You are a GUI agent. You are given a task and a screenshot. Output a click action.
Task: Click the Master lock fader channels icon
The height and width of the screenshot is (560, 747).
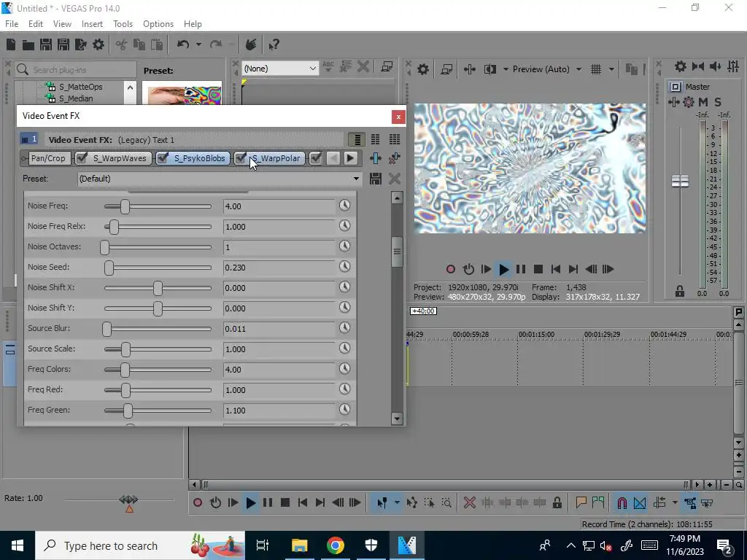[x=680, y=291]
